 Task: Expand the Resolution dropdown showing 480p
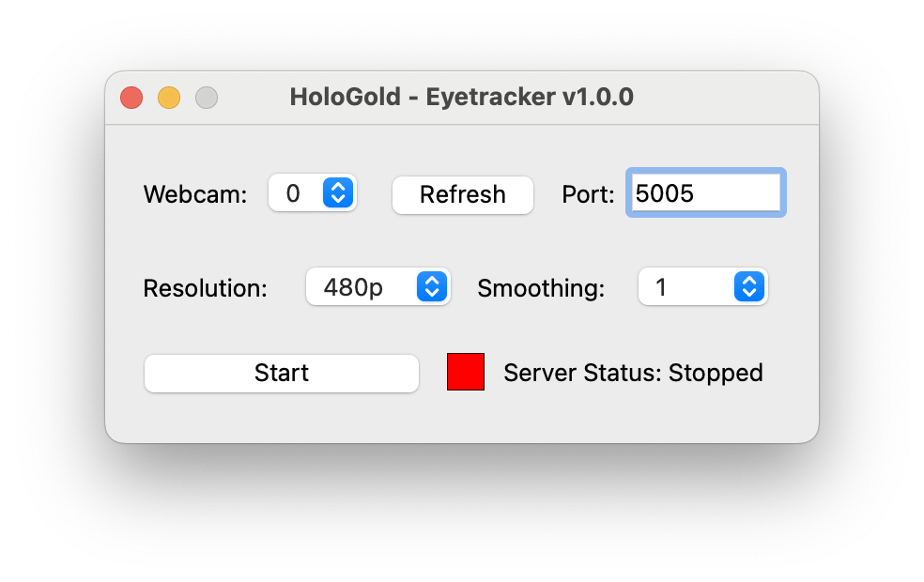click(x=377, y=287)
